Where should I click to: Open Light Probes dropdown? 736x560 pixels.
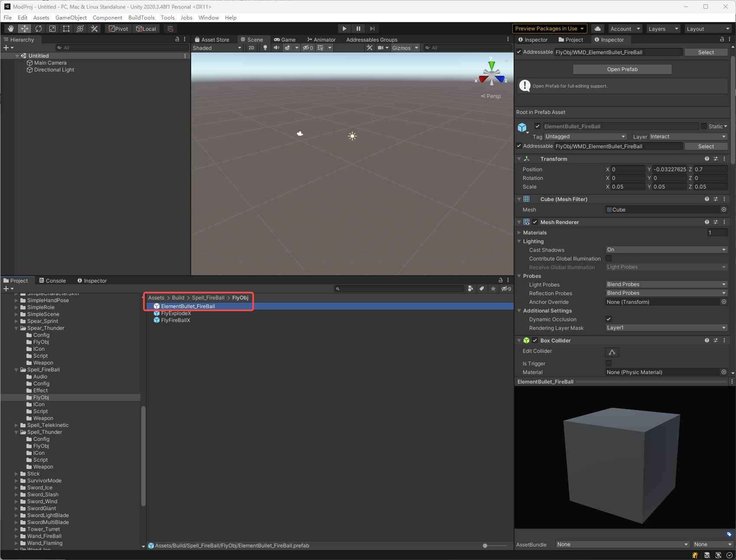point(666,284)
